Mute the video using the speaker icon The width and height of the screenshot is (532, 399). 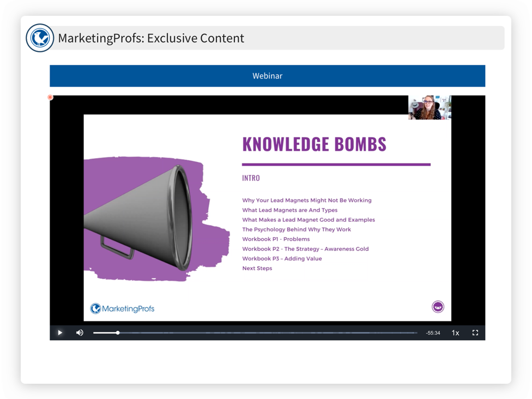[80, 332]
